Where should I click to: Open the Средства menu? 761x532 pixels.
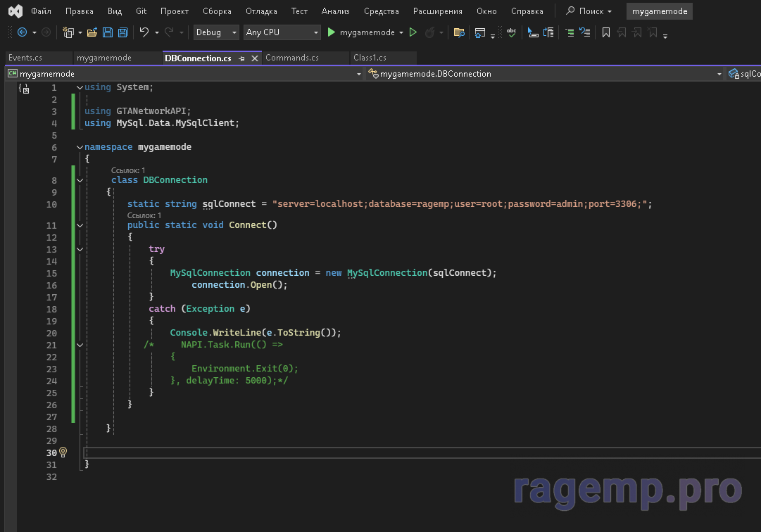[381, 11]
